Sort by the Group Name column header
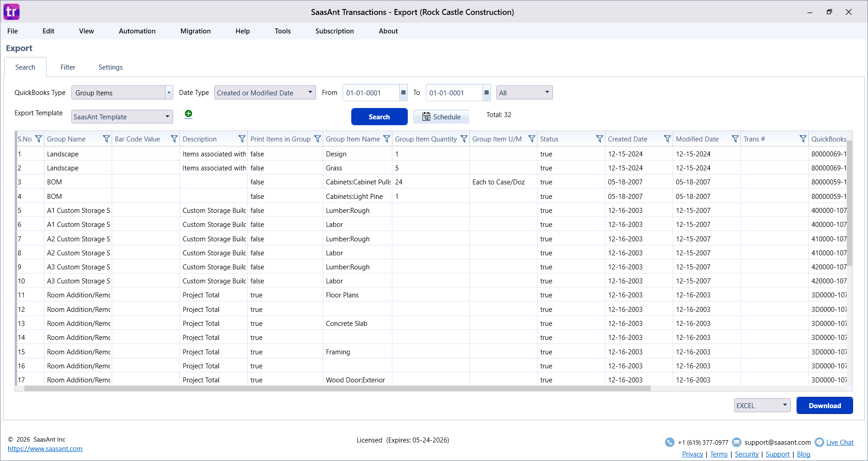 tap(66, 139)
